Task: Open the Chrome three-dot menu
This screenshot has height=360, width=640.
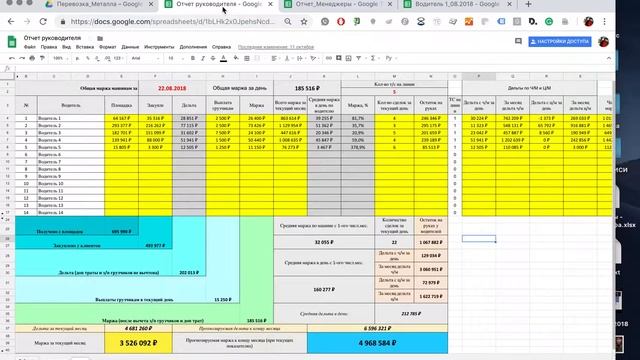Action: [x=604, y=22]
